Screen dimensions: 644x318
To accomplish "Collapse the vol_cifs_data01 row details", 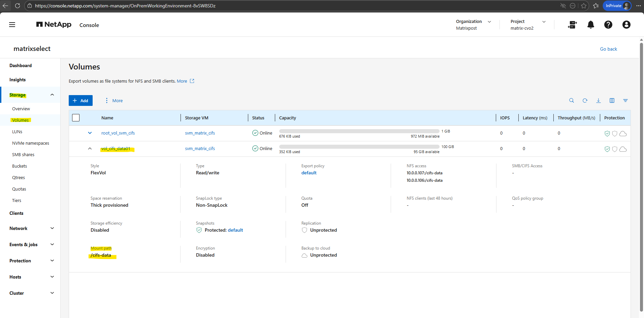I will point(90,148).
